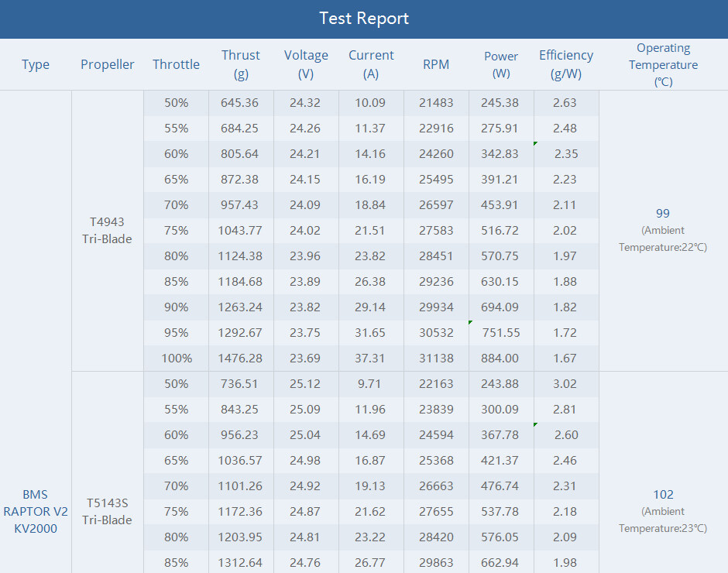Screen dimensions: 728x573
Task: Click the 1476.28 thrust value cell
Action: tap(241, 359)
